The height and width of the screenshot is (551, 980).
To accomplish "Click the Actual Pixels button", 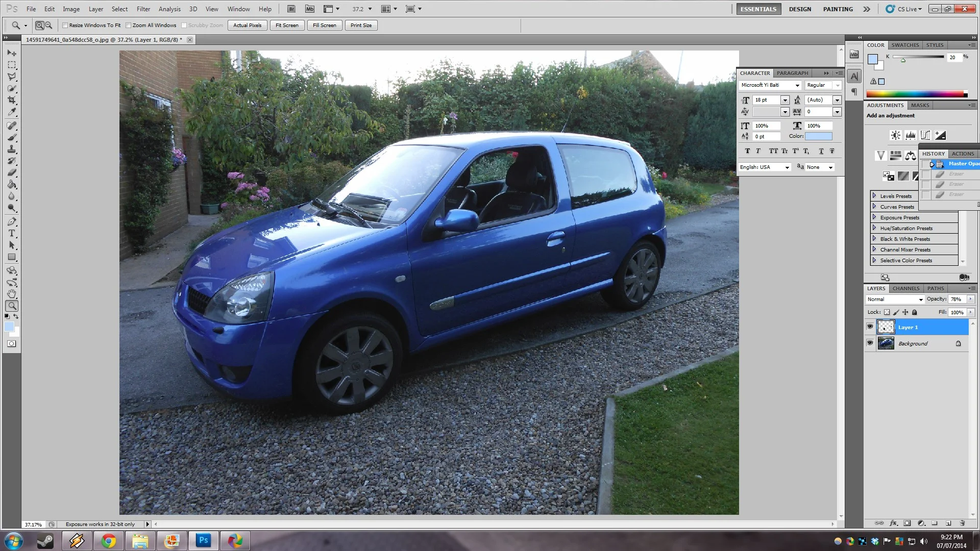I will 247,25.
